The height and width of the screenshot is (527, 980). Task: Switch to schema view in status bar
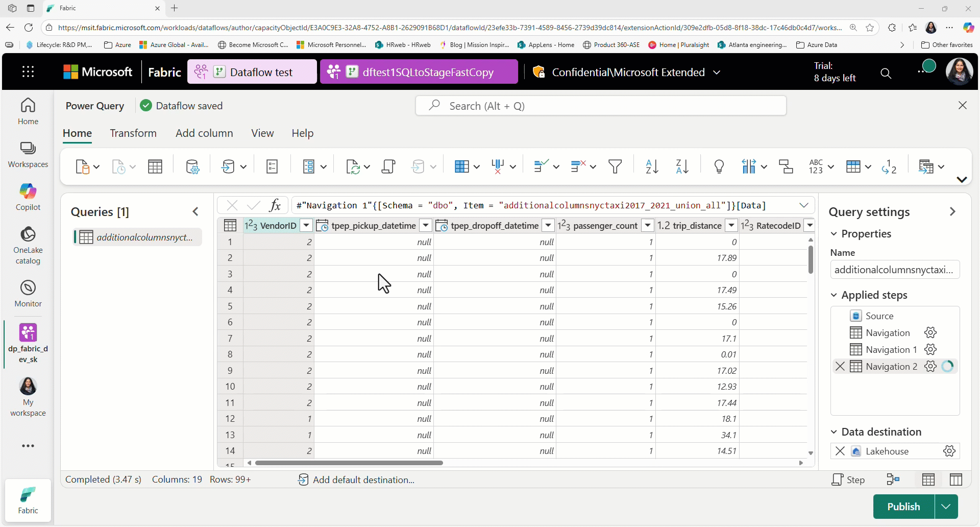pyautogui.click(x=955, y=480)
